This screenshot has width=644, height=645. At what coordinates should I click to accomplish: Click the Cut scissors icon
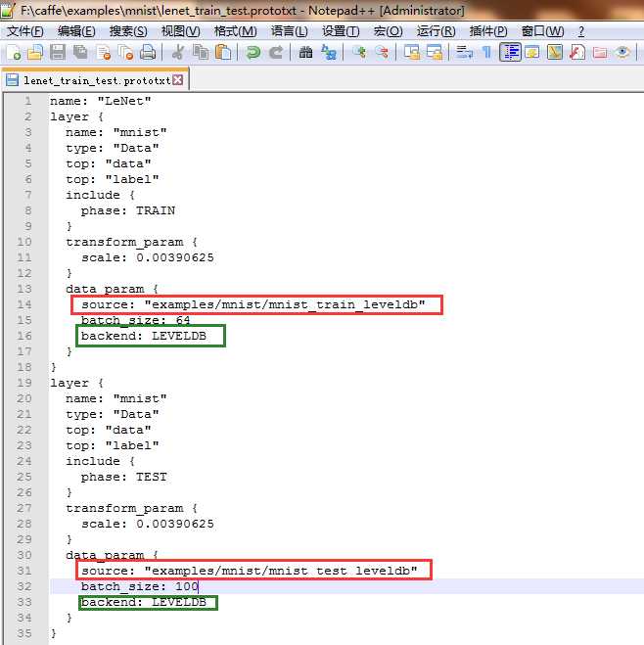177,53
